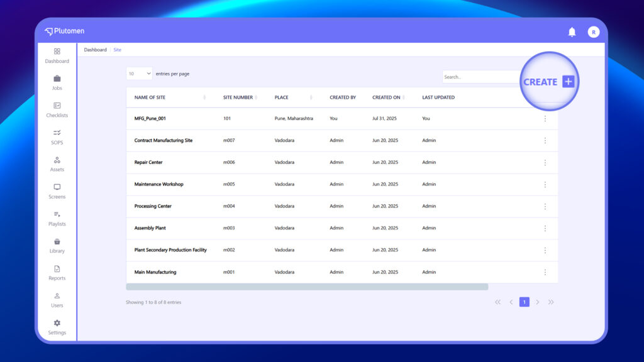Open SOPS from the sidebar

pyautogui.click(x=57, y=137)
